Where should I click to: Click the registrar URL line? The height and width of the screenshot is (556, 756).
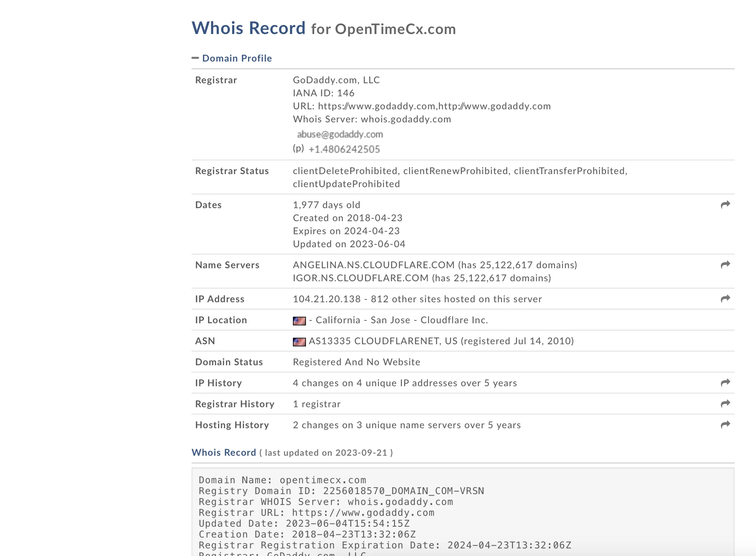pos(422,106)
